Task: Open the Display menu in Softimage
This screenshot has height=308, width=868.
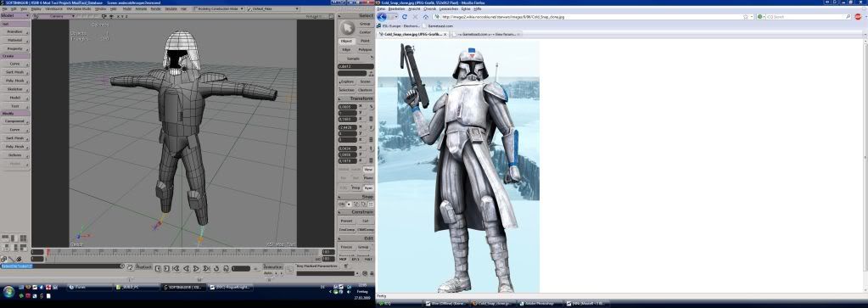Action: (x=36, y=9)
